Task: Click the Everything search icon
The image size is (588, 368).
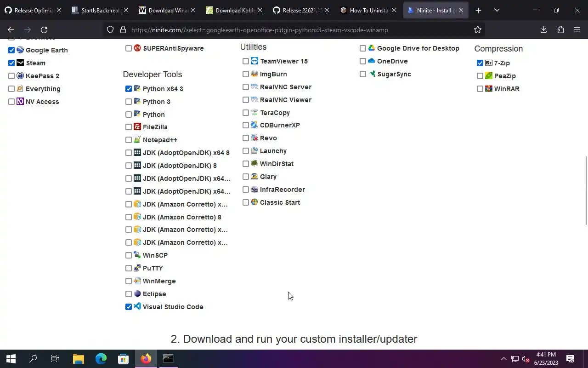Action: click(20, 88)
